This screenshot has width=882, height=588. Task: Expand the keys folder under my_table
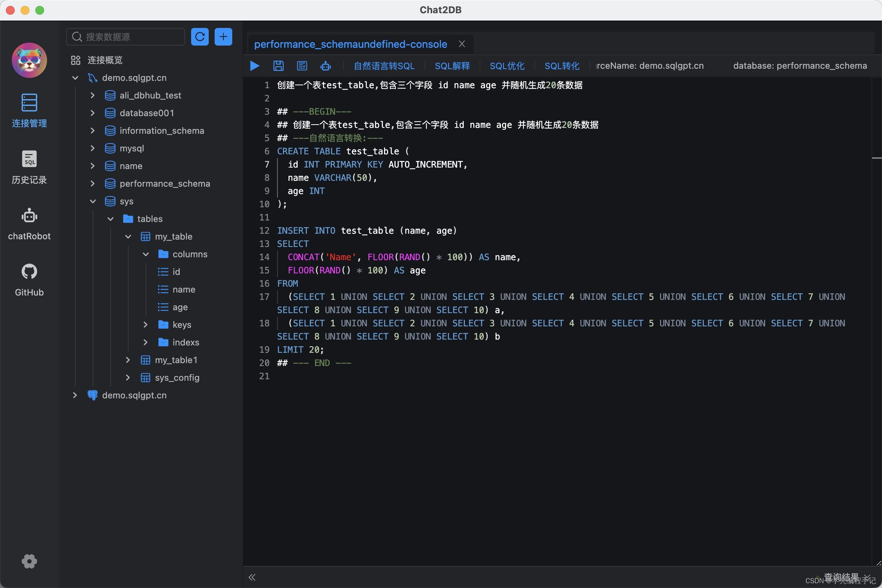(x=146, y=325)
